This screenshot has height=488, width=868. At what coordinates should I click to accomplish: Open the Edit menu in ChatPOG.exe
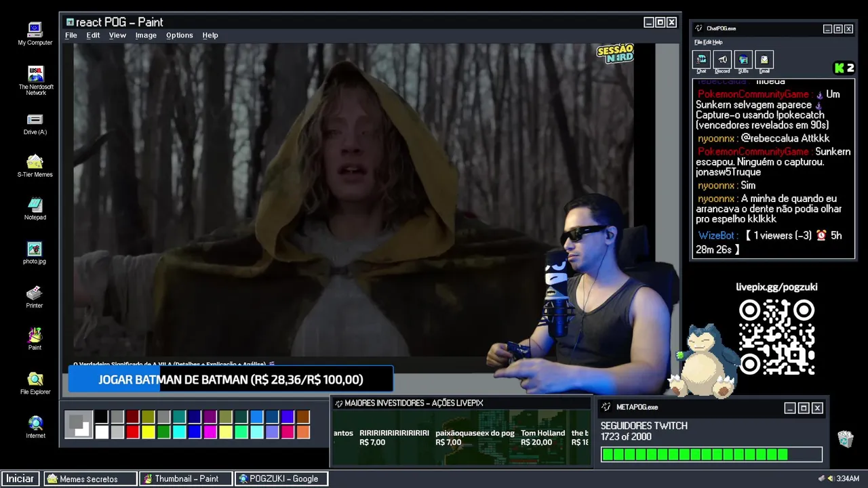707,42
